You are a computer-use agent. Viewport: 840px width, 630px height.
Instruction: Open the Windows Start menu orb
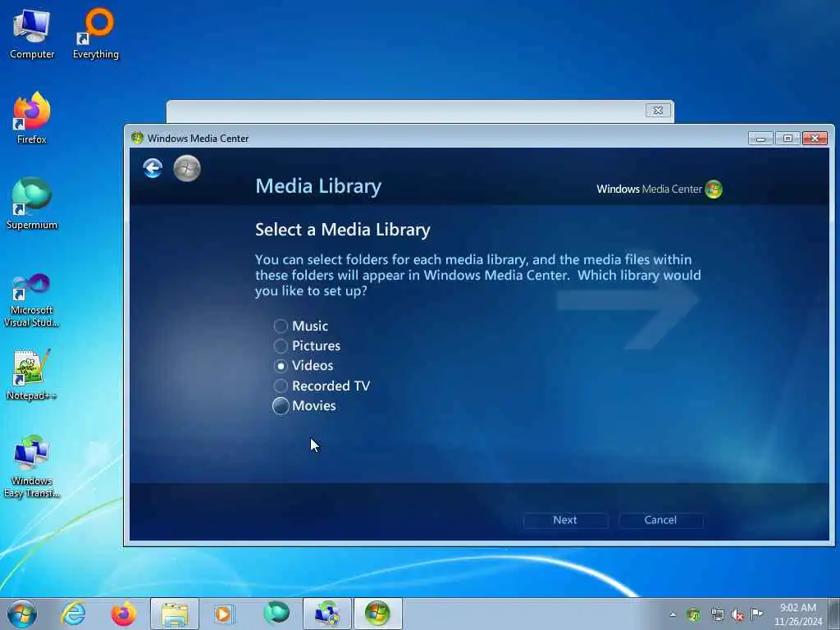pos(22,614)
